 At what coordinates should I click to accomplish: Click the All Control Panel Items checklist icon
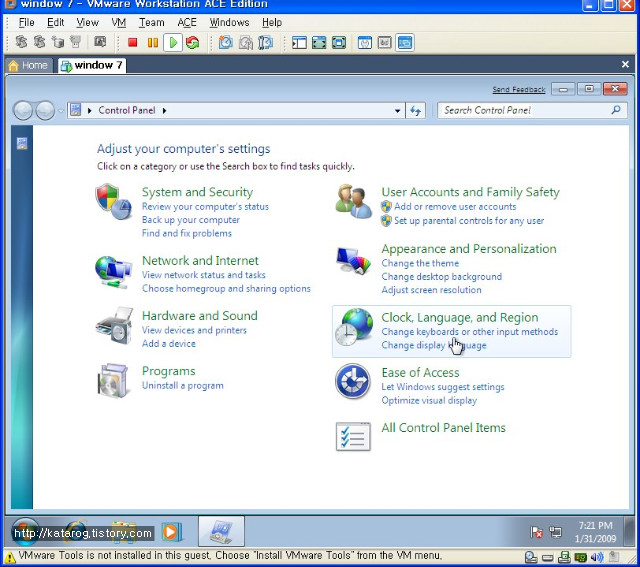coord(353,436)
